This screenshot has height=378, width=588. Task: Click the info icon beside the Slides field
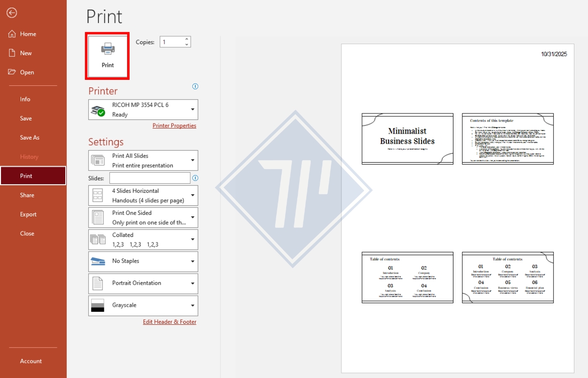click(195, 179)
